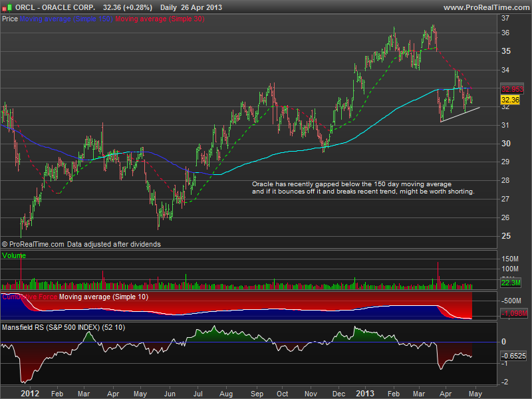
Task: Click the Dec label on the time axis
Action: click(x=338, y=394)
